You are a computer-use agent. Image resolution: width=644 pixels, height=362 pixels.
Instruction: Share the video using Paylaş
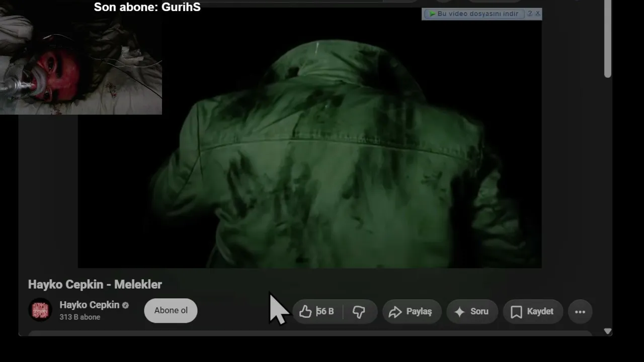coord(412,312)
